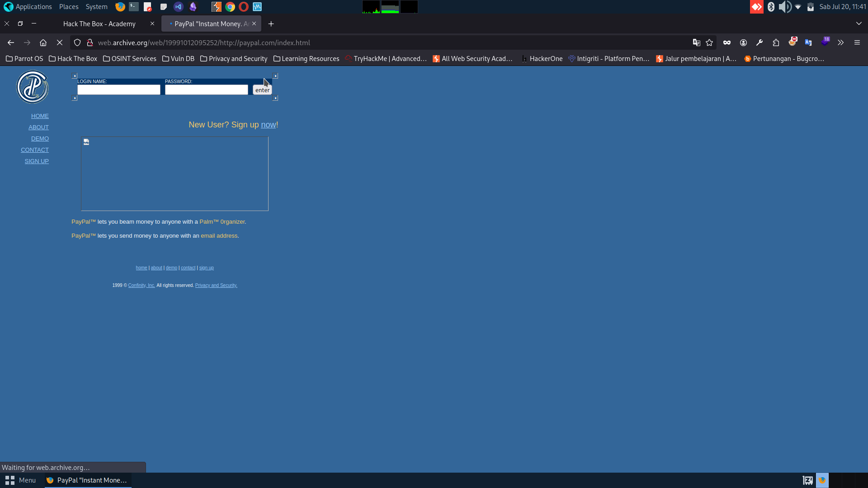Open the OSINT Services bookmarks folder

coord(130,59)
